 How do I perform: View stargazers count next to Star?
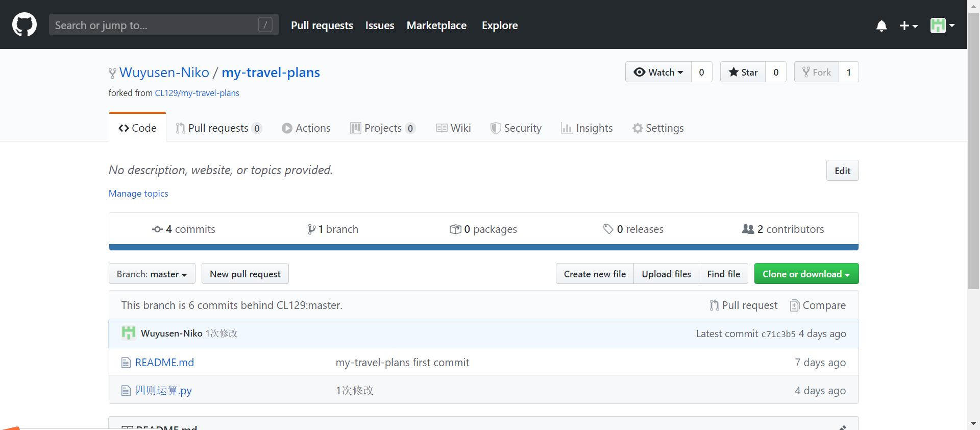pos(776,72)
